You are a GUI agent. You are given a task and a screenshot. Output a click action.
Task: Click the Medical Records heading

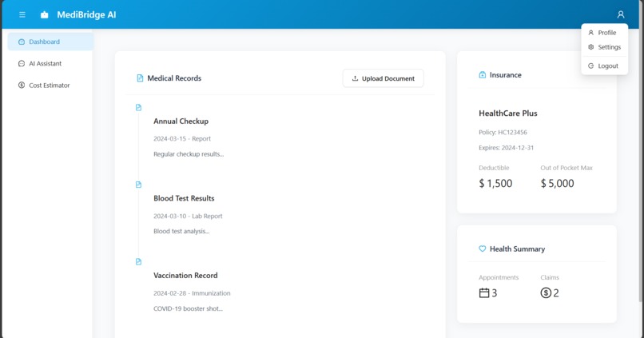tap(174, 78)
